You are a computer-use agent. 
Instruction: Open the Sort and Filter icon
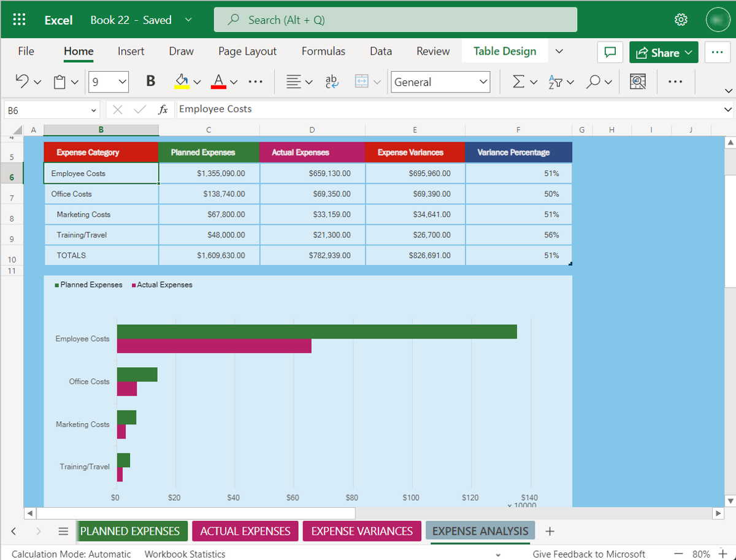click(x=556, y=82)
